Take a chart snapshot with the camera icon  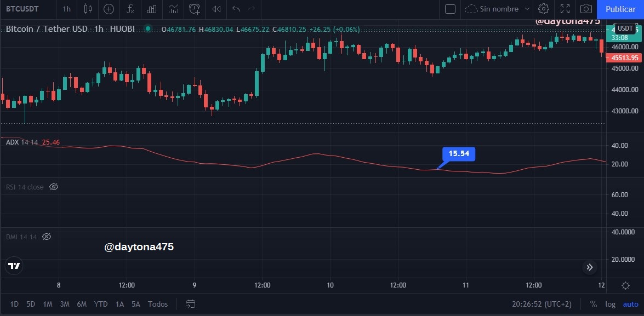[586, 9]
